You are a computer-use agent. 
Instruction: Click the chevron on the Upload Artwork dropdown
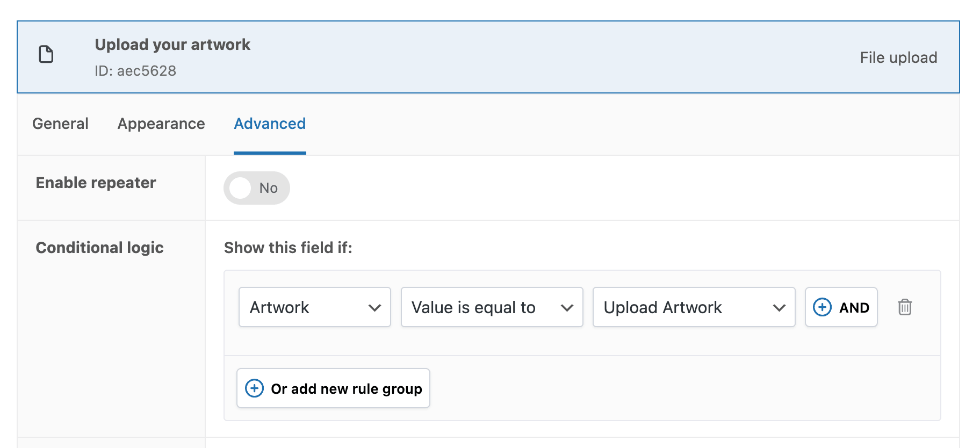click(780, 307)
